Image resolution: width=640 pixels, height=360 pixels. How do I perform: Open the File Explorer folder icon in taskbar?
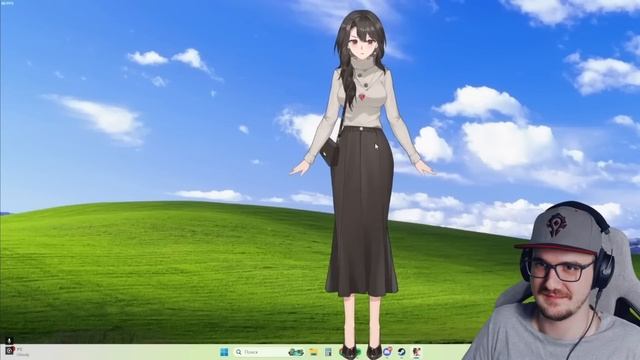(313, 352)
